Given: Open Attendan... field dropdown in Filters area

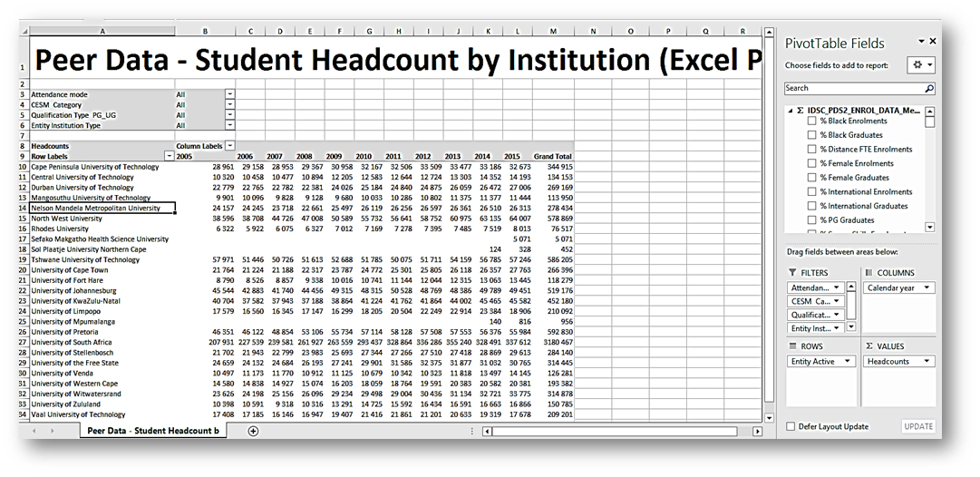Looking at the screenshot, I should coord(836,287).
